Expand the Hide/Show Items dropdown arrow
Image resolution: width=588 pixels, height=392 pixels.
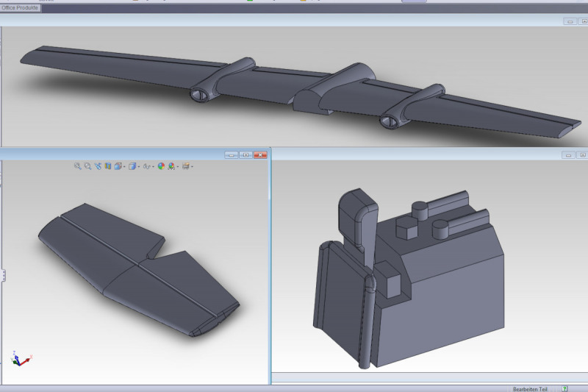coord(153,166)
